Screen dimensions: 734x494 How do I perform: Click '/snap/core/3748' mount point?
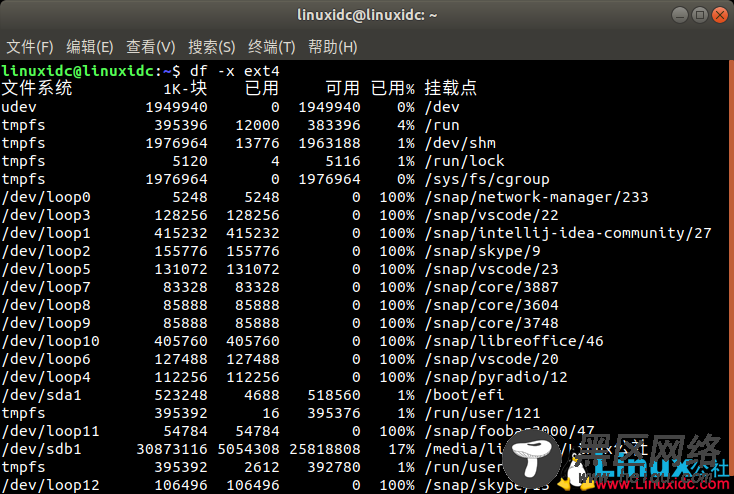coord(492,323)
